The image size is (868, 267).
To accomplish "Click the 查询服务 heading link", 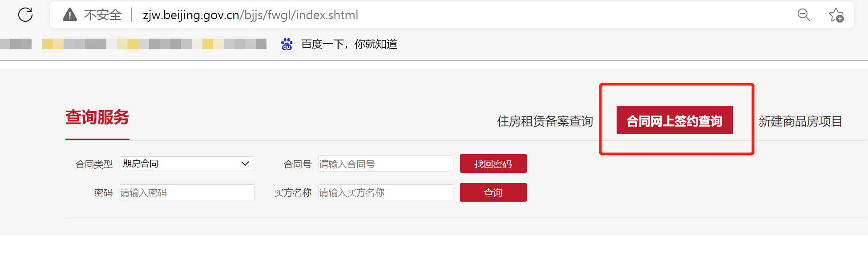I will tap(97, 117).
